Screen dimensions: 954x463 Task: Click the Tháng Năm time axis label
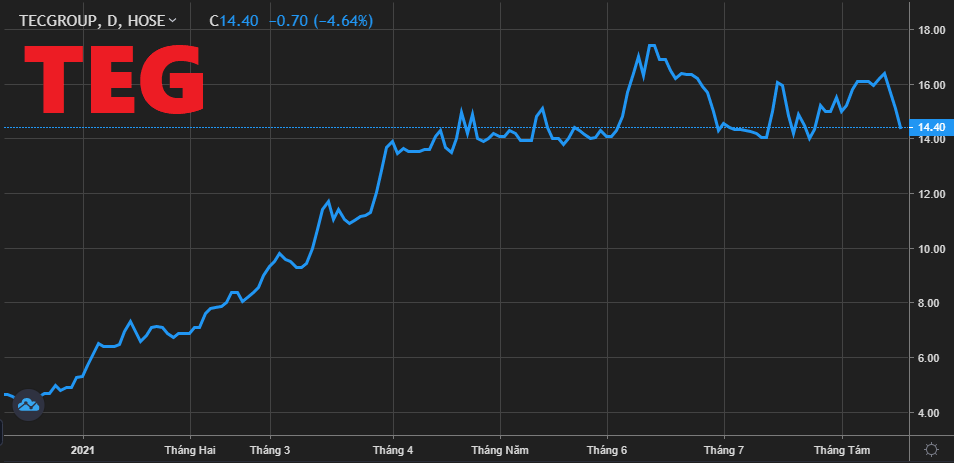tap(500, 450)
